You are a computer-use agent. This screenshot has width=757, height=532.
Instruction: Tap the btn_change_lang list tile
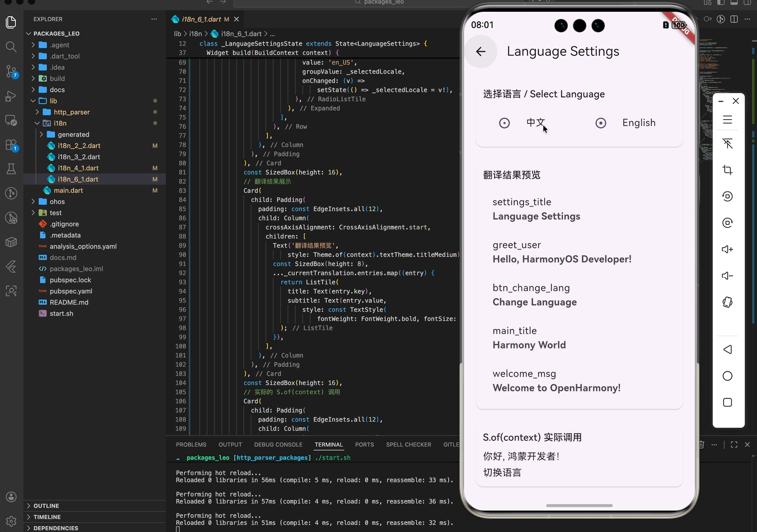579,295
